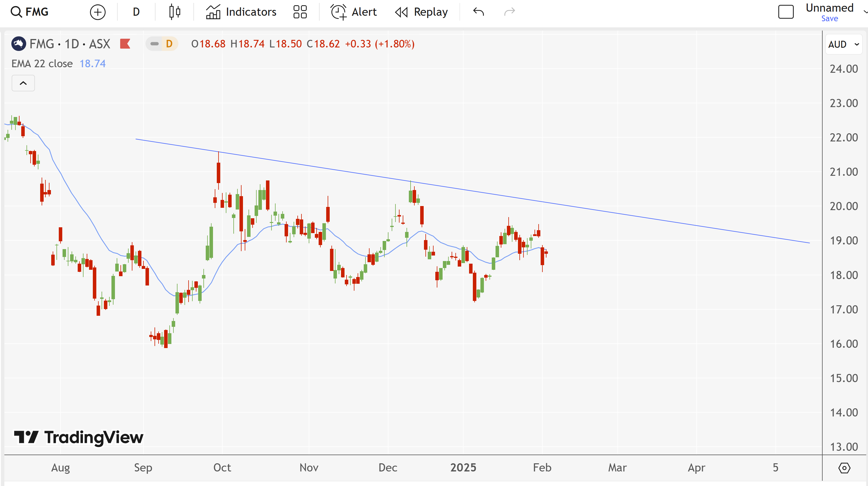Image resolution: width=868 pixels, height=486 pixels.
Task: Save the chart layout
Action: [x=830, y=19]
